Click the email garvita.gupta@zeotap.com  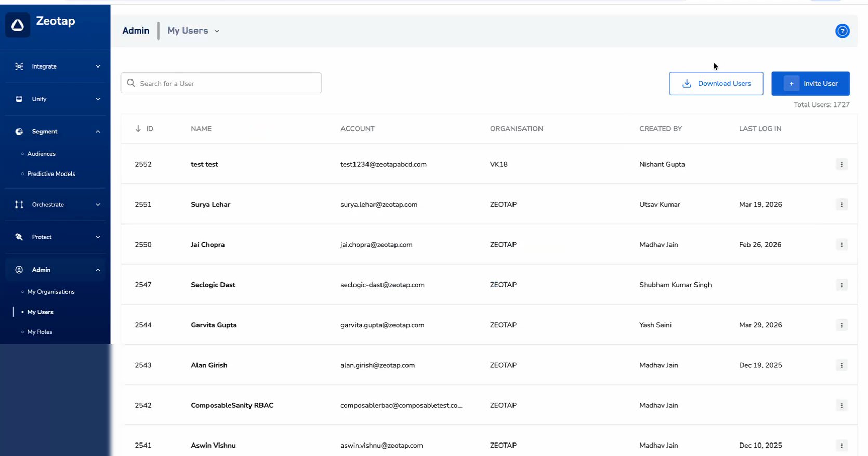point(383,325)
